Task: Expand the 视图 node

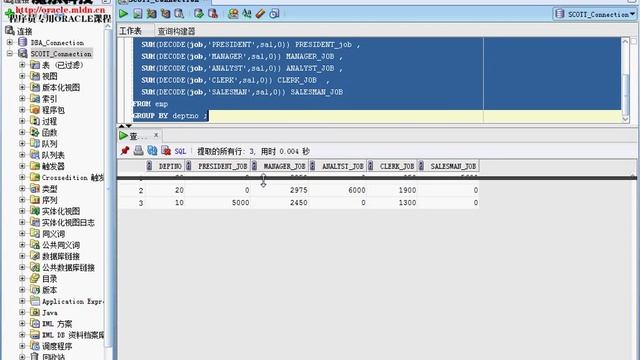Action: pyautogui.click(x=22, y=76)
